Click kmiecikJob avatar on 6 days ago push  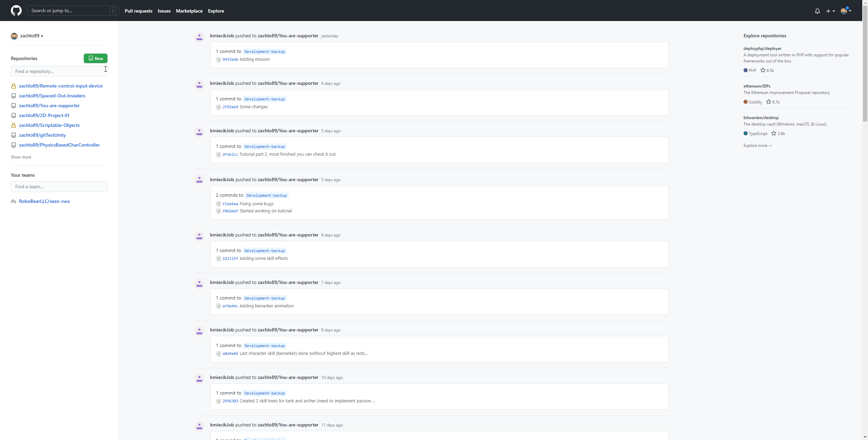(199, 236)
